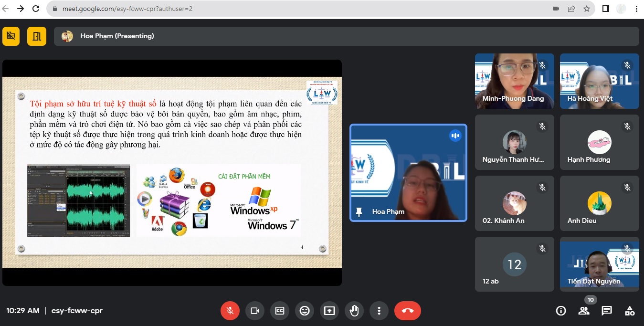Open the chat messages panel
Image resolution: width=644 pixels, height=326 pixels.
pos(607,311)
